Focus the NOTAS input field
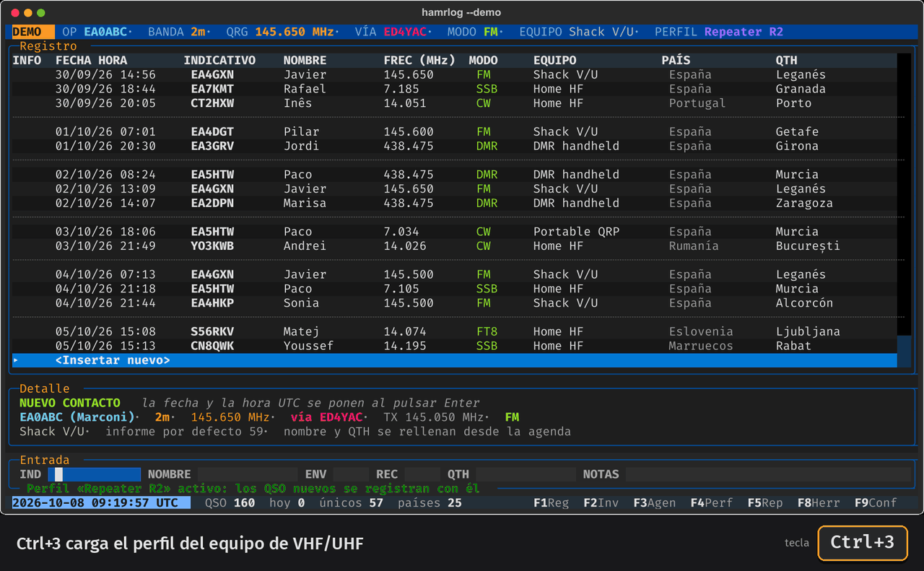Viewport: 924px width, 571px height. 768,474
